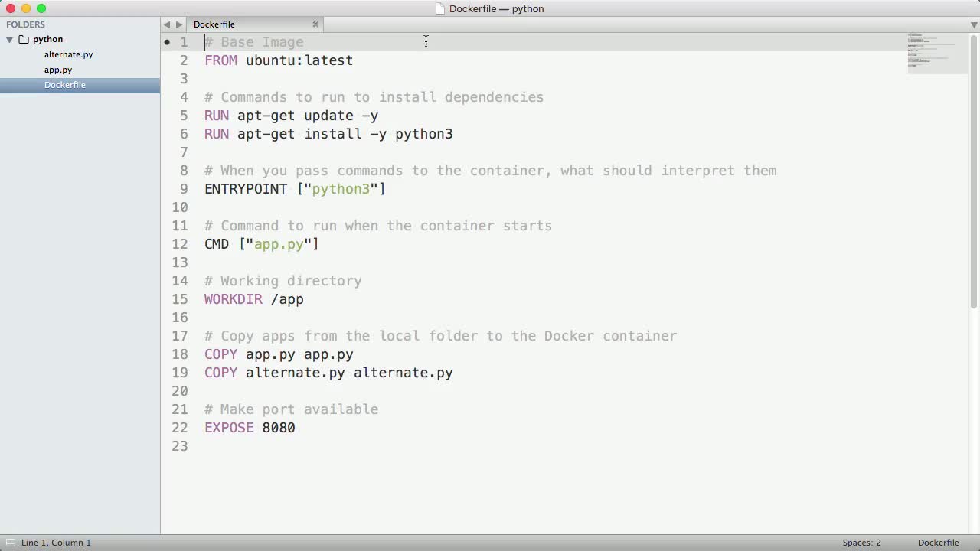980x551 pixels.
Task: Click 'python3' at end of line 6
Action: pyautogui.click(x=424, y=134)
